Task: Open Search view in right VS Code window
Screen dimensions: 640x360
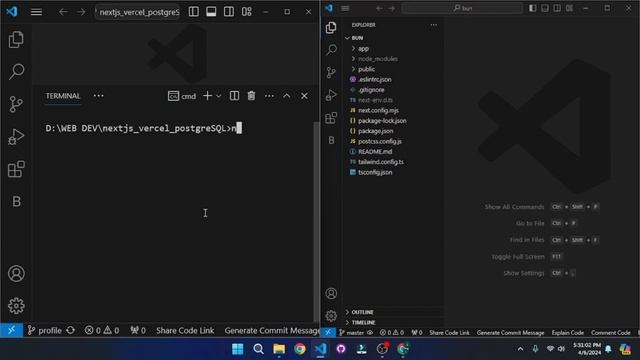Action: tap(331, 50)
